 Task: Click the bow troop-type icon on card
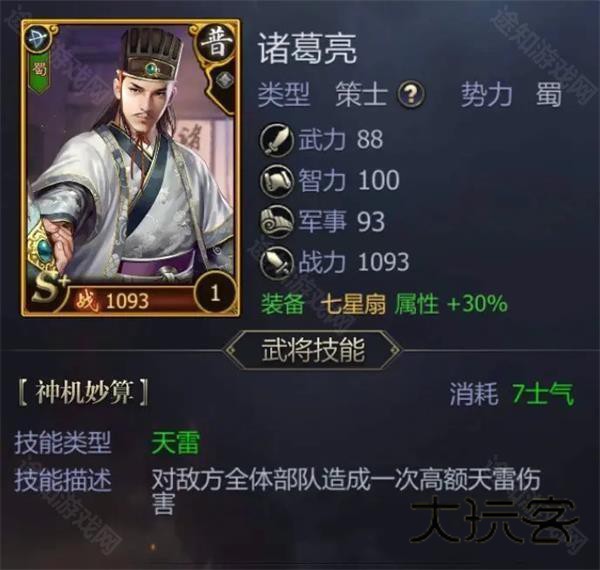tap(39, 39)
